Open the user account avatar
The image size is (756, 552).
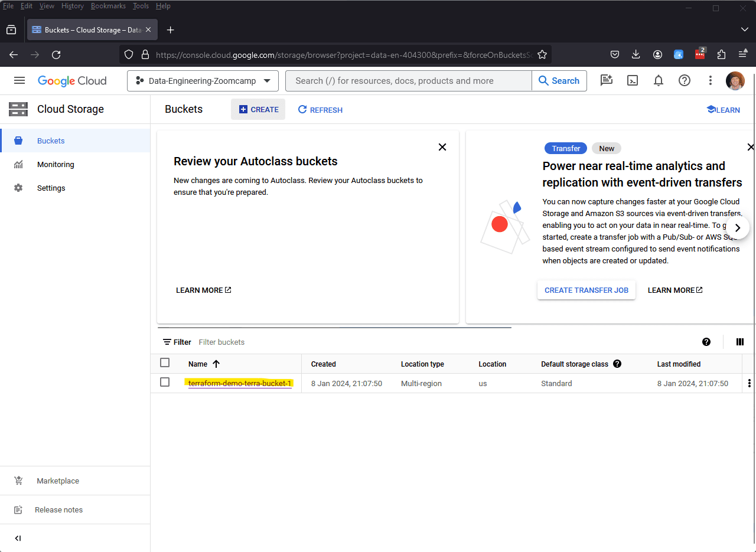point(735,81)
